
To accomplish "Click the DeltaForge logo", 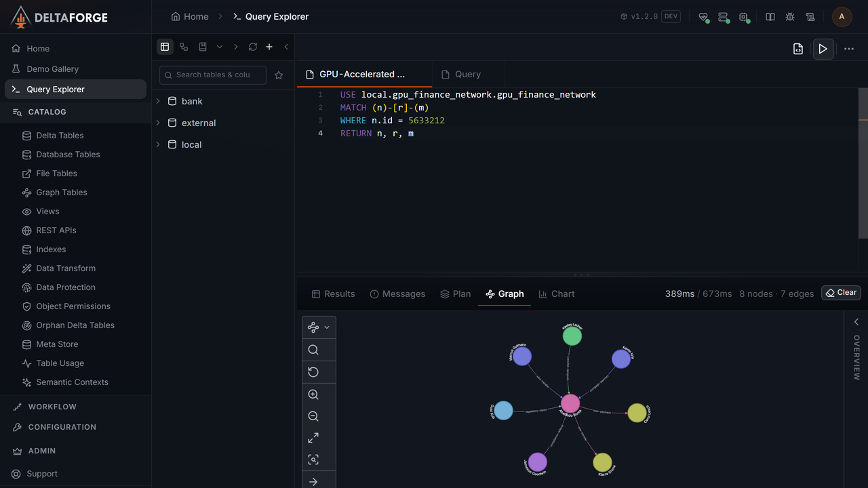I will pyautogui.click(x=60, y=18).
